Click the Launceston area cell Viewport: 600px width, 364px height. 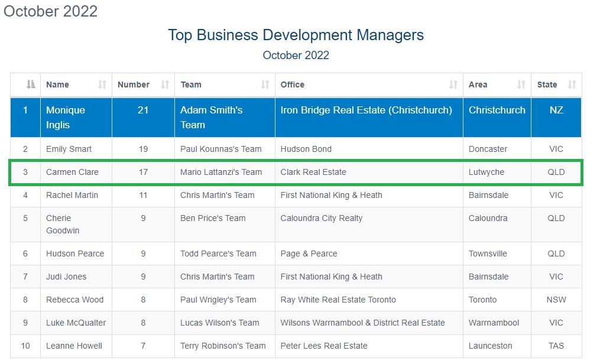click(497, 346)
